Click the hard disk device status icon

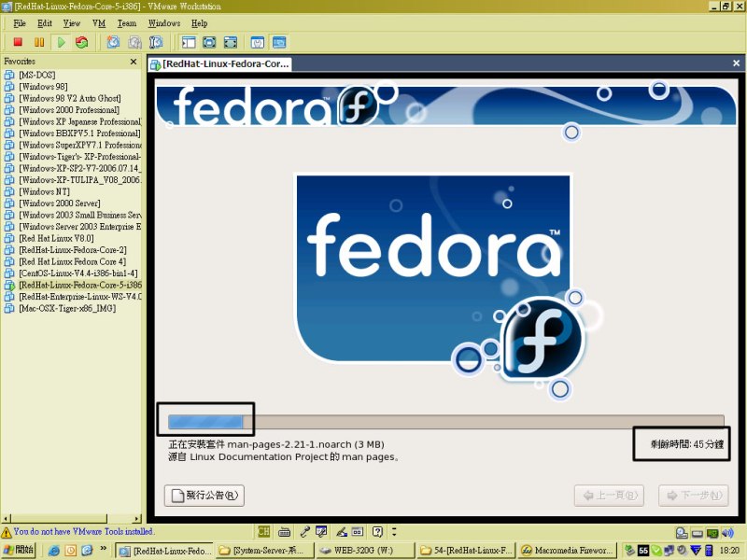pyautogui.click(x=682, y=533)
